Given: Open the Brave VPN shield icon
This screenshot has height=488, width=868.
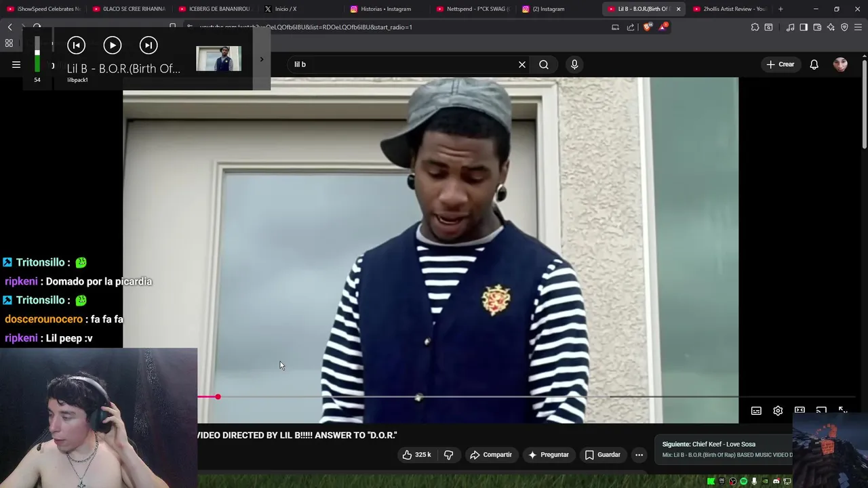Looking at the screenshot, I should click(844, 27).
